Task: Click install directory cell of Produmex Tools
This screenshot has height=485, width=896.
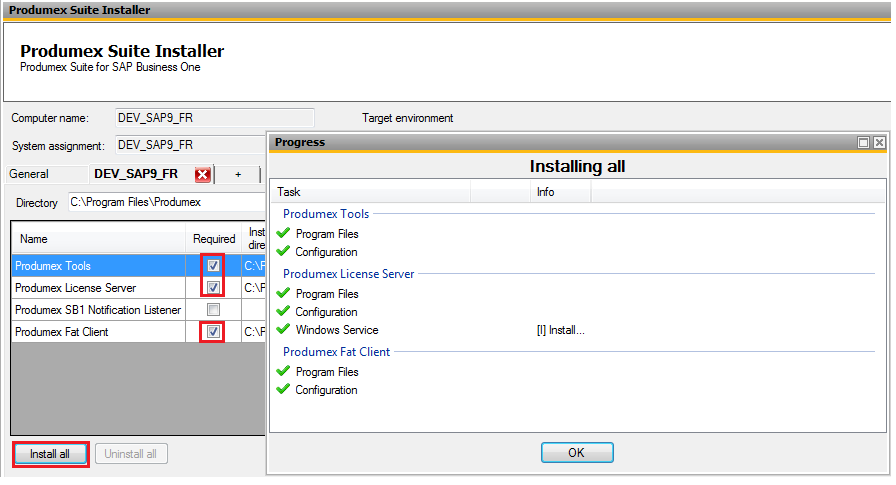Action: click(x=254, y=266)
